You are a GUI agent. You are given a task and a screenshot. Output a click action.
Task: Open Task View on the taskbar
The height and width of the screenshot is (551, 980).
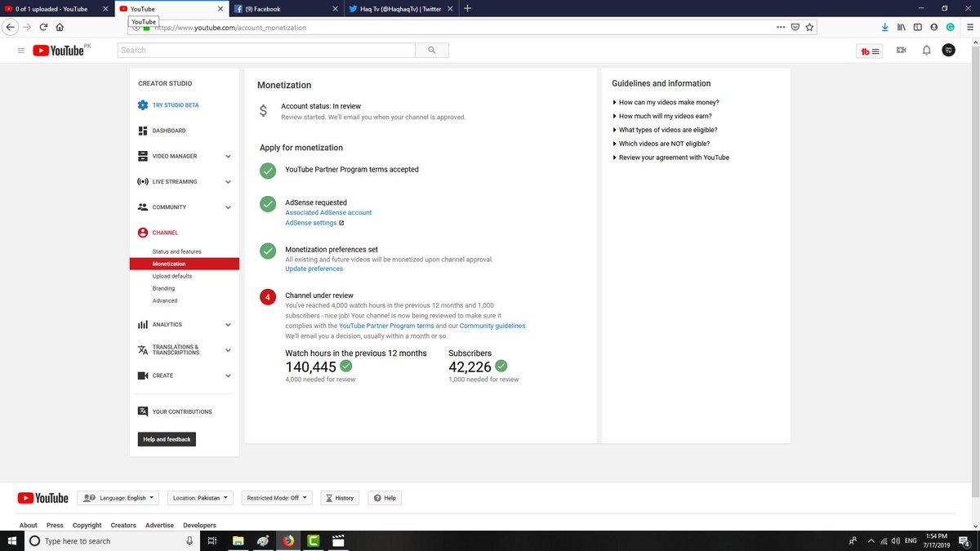pos(211,540)
